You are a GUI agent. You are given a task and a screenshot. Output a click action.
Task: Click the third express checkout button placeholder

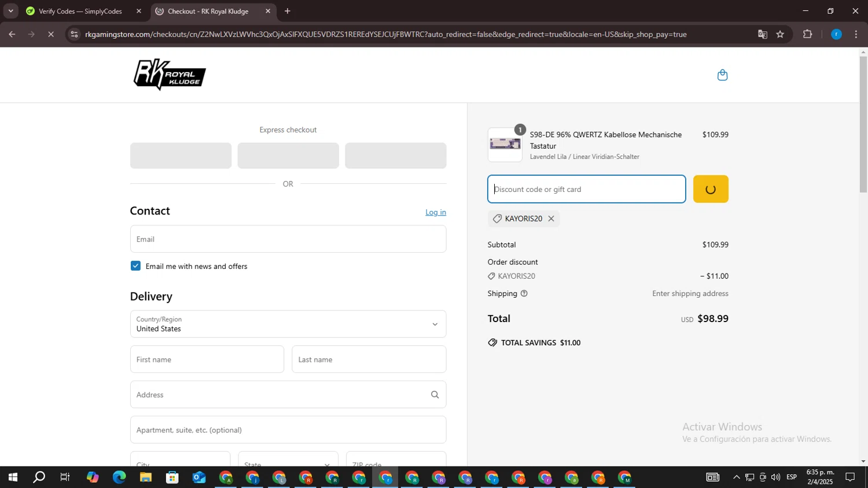click(396, 156)
